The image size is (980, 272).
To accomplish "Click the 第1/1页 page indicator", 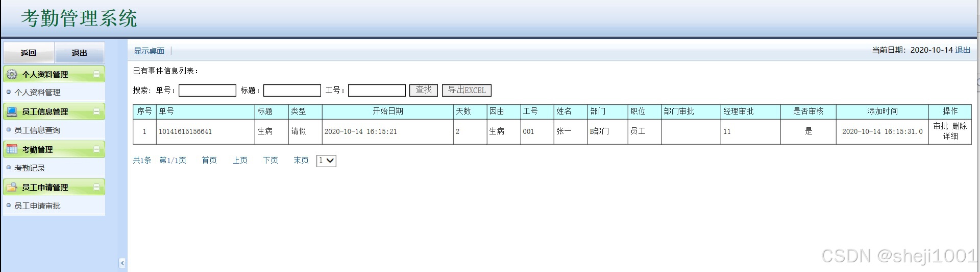I will click(x=173, y=161).
